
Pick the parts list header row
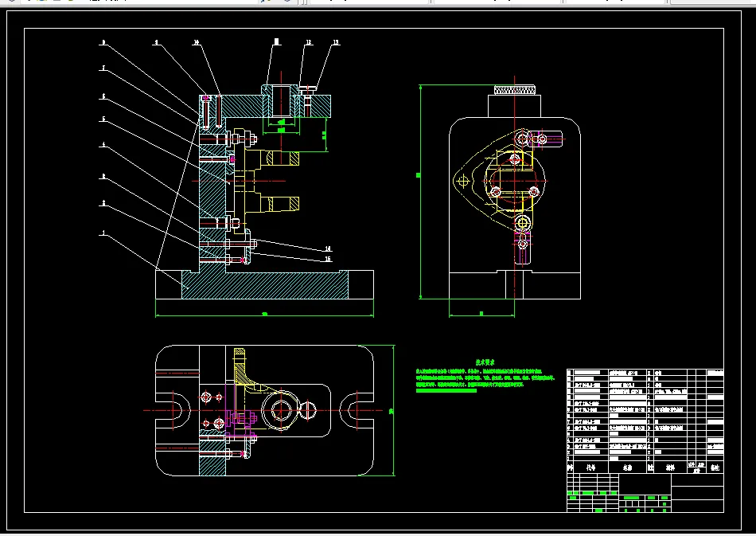(645, 468)
